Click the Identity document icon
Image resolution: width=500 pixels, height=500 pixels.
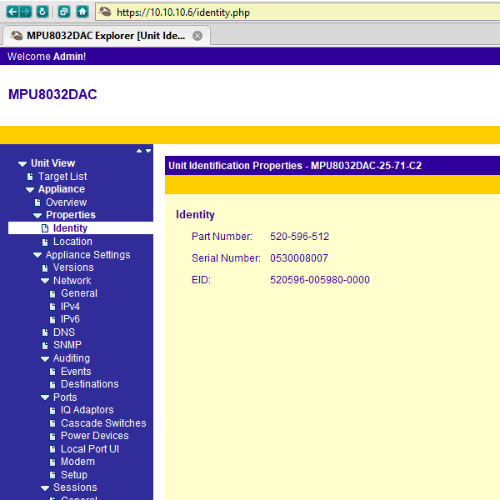[45, 228]
